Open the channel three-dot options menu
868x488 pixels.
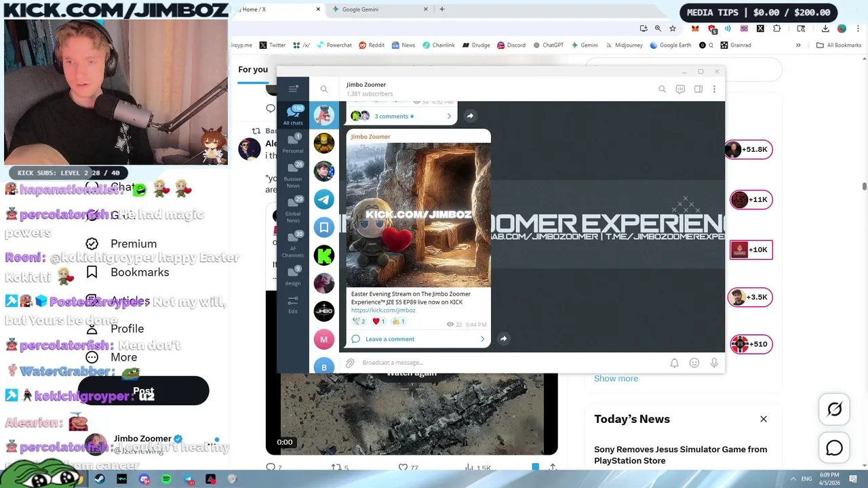[714, 89]
